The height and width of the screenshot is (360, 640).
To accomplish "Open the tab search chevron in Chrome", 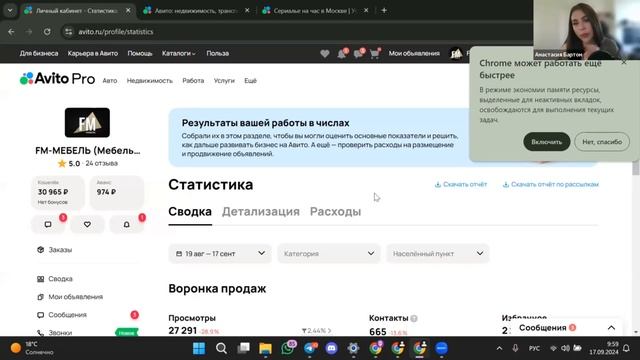I will [x=10, y=10].
